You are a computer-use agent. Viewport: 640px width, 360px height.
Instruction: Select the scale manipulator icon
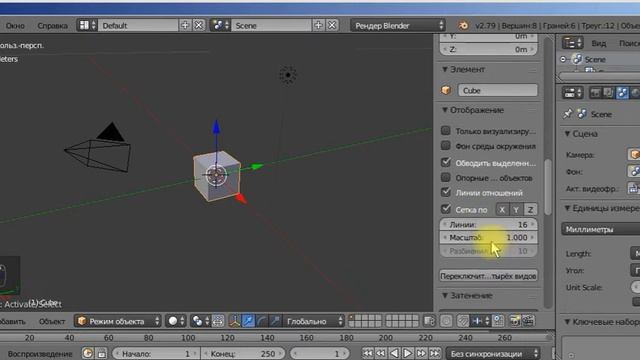tap(275, 321)
